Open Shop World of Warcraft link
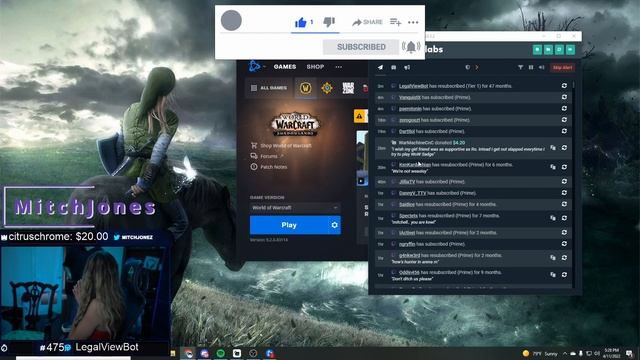The height and width of the screenshot is (360, 640). click(x=281, y=145)
